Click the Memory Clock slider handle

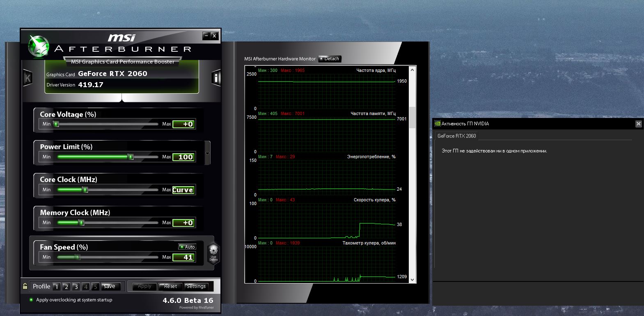coord(81,222)
